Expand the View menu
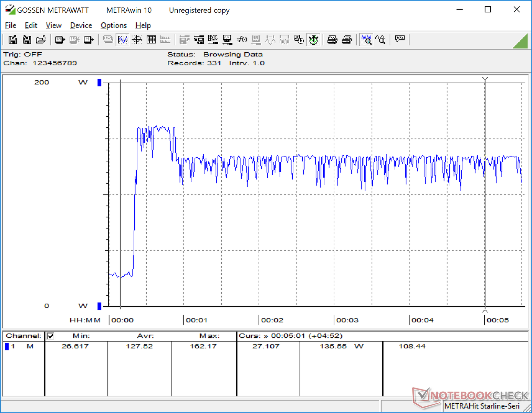This screenshot has width=532, height=413. pos(53,25)
